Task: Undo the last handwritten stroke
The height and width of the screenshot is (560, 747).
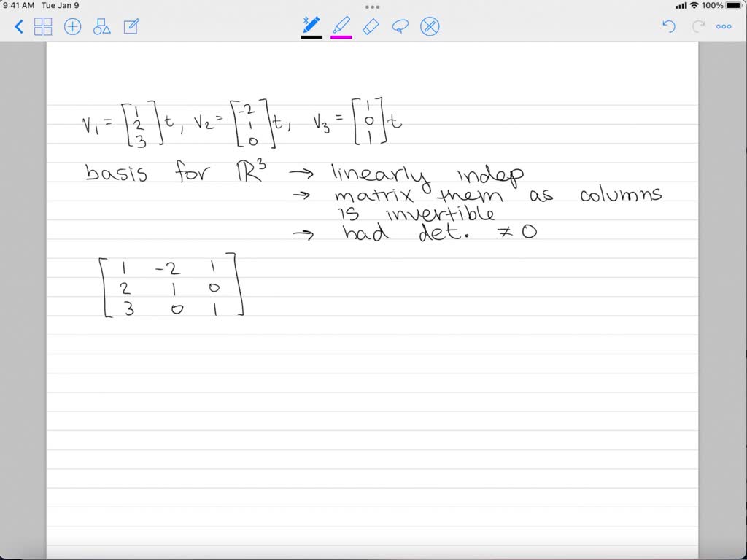Action: pos(669,26)
